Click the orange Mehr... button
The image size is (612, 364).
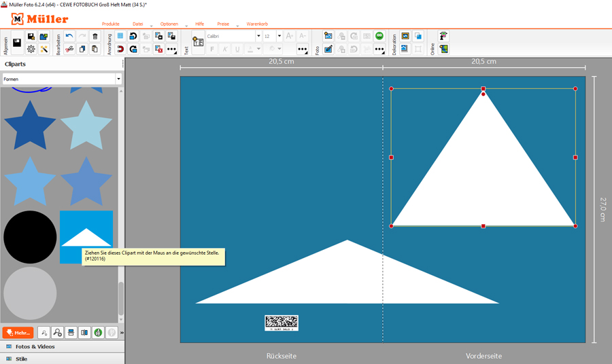point(18,333)
